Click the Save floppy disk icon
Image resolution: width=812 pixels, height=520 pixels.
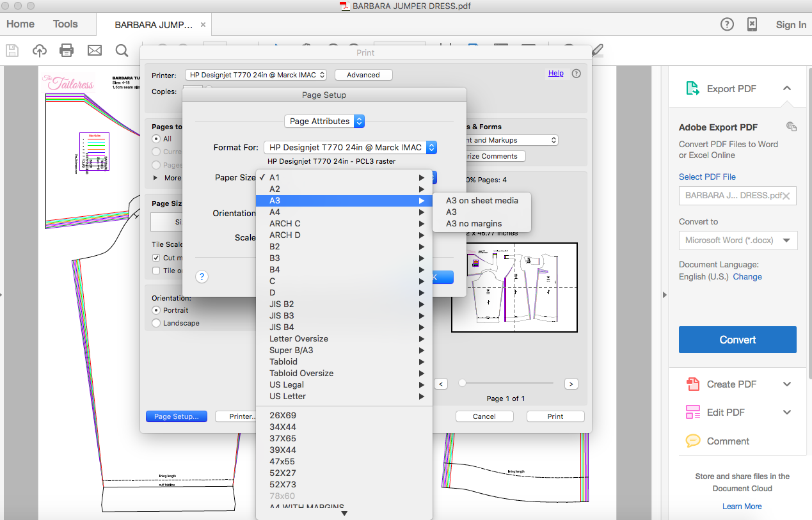(11, 50)
